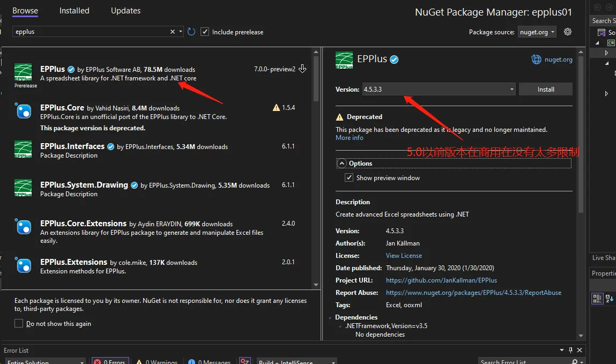Click the EPPlus package logo in results list
616x364 pixels.
pos(23,72)
